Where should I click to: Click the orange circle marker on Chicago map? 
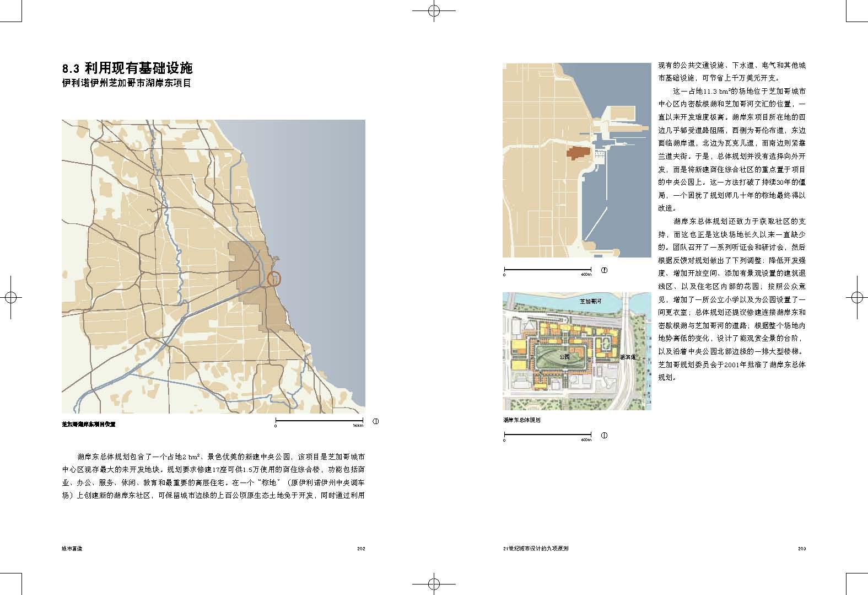click(x=274, y=278)
